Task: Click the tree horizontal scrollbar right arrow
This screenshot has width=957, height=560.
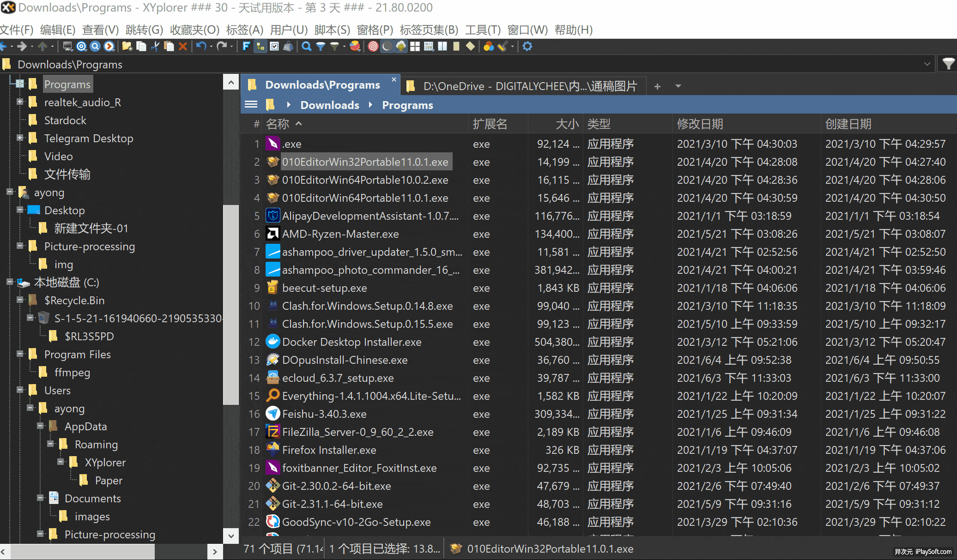Action: 215,551
